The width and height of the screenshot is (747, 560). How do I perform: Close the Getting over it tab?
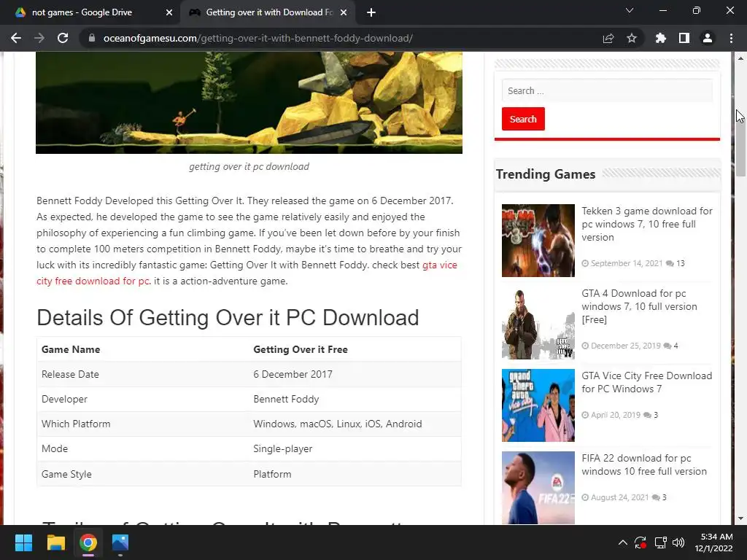tap(344, 12)
